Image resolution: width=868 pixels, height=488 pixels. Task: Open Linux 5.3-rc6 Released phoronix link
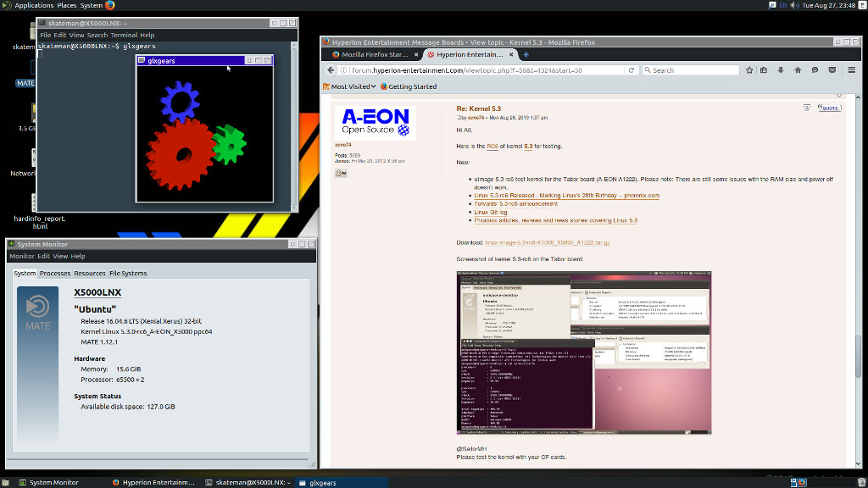pos(566,196)
